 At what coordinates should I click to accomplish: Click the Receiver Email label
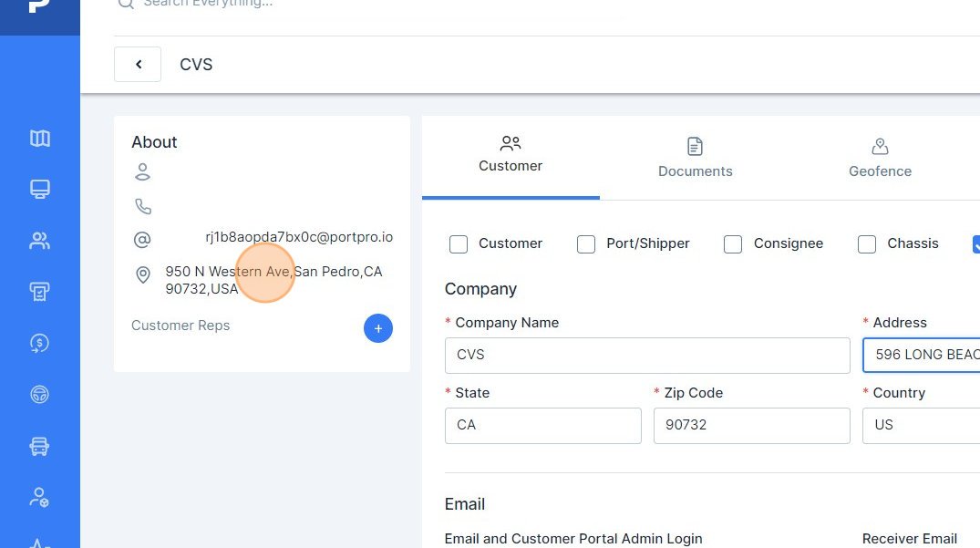(910, 539)
